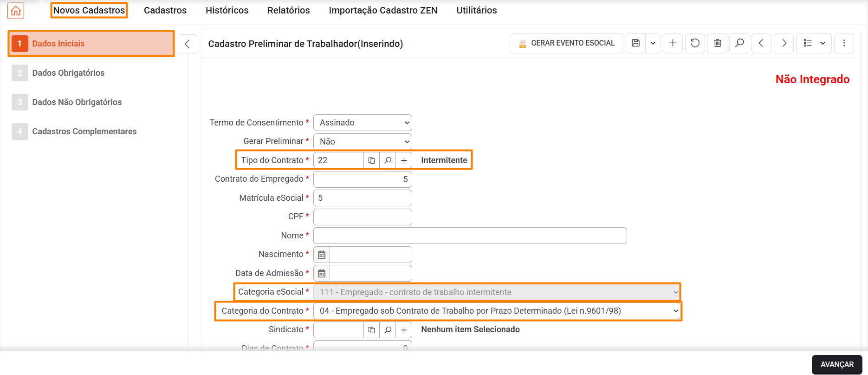Open the save options dropdown arrow
The image size is (868, 375).
(x=653, y=43)
